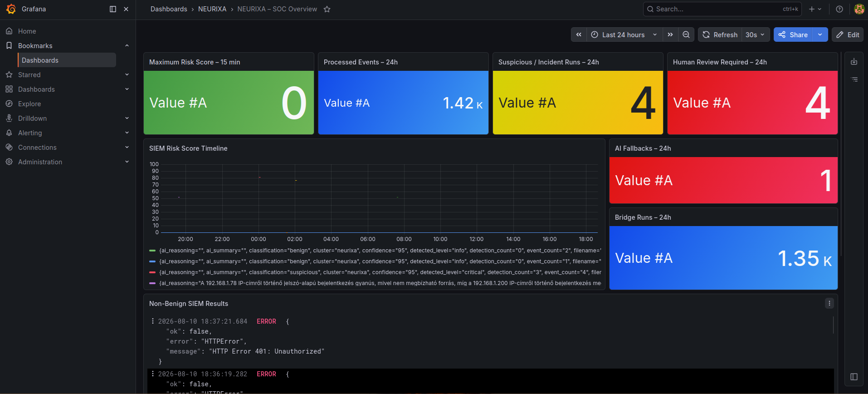The width and height of the screenshot is (868, 394).
Task: Star this dashboard as favorite
Action: tap(327, 9)
